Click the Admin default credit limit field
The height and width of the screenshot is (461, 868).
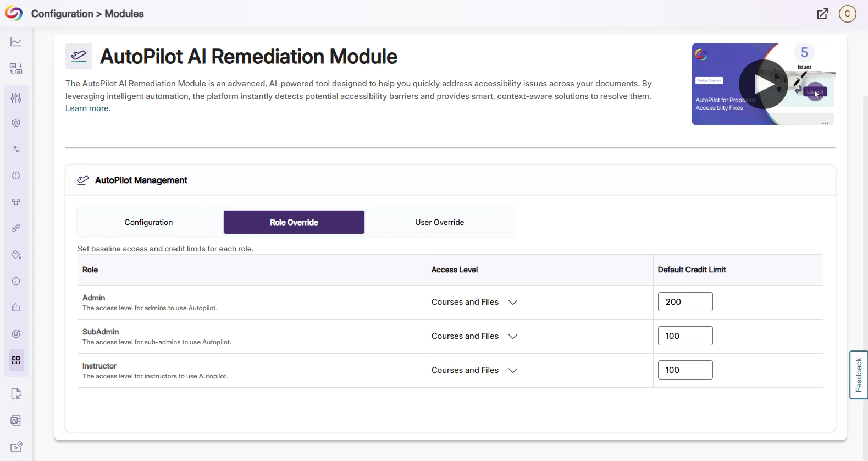[685, 302]
